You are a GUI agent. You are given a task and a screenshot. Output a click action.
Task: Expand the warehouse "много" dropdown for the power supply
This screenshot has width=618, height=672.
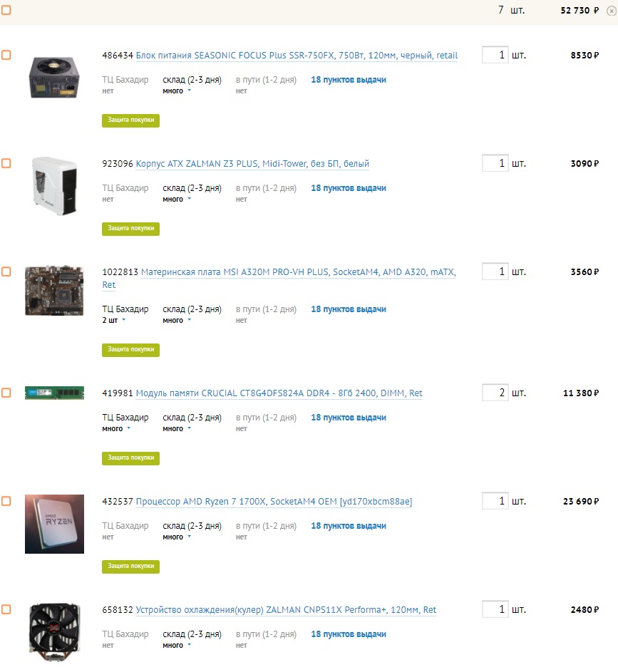(x=177, y=91)
